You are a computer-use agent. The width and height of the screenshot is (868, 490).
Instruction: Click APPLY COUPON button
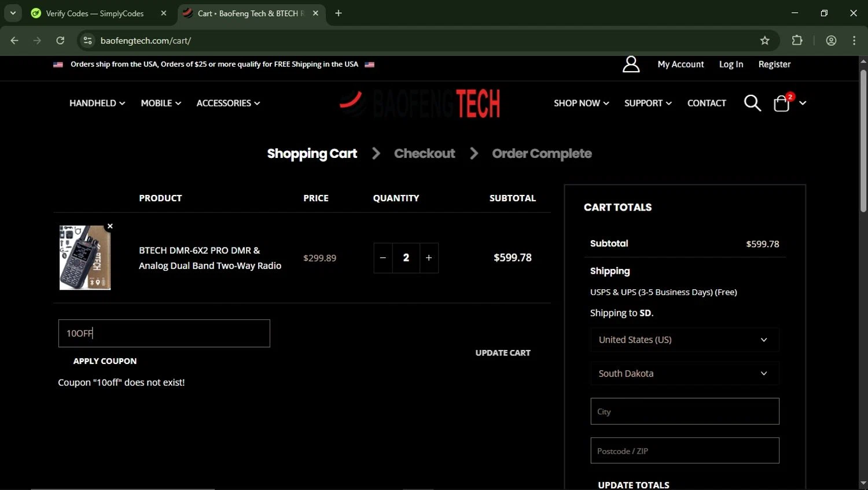point(105,361)
